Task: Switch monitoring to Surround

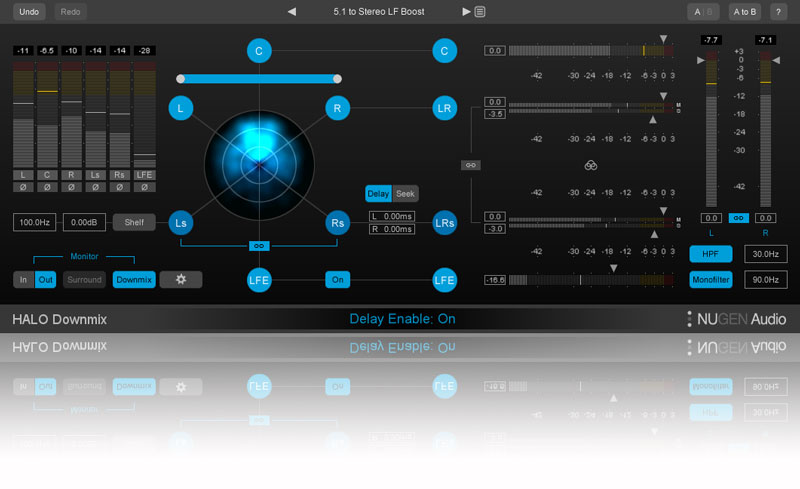Action: pyautogui.click(x=85, y=280)
